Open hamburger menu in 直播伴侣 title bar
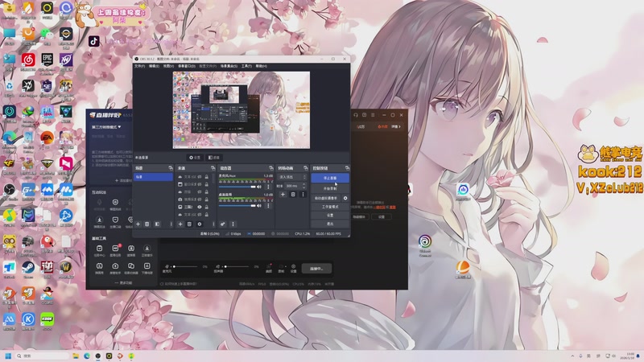644x362 pixels. (x=373, y=115)
